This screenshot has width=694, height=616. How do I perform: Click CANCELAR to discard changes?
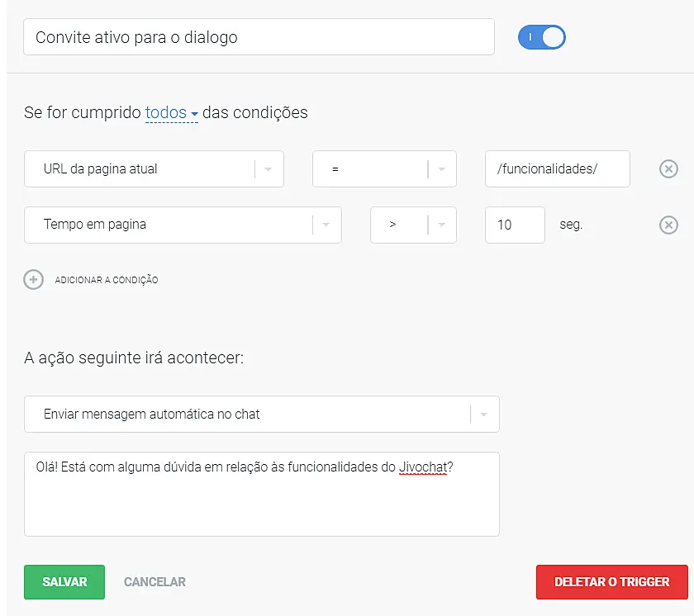(154, 581)
